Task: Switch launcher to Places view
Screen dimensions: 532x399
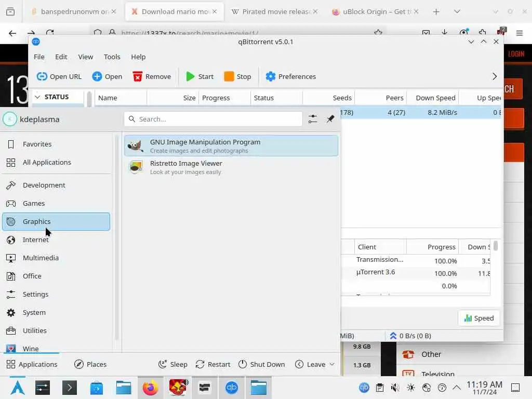Action: click(90, 364)
